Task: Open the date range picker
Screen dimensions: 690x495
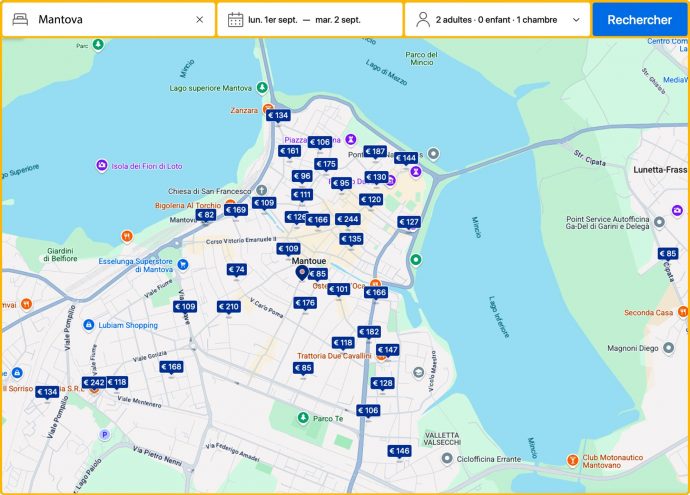Action: (x=309, y=19)
